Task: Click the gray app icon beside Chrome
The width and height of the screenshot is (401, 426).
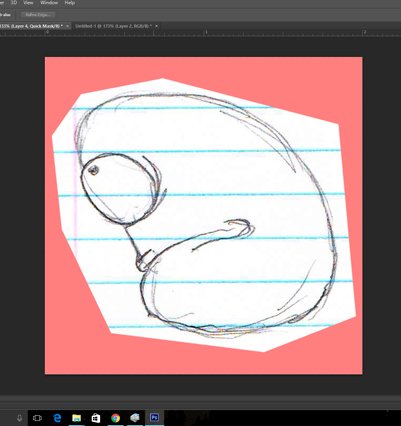Action: 135,418
